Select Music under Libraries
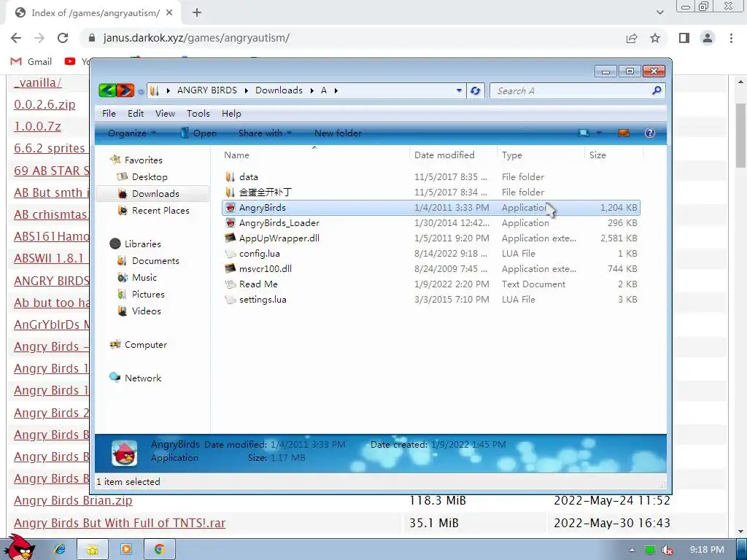 pyautogui.click(x=144, y=278)
